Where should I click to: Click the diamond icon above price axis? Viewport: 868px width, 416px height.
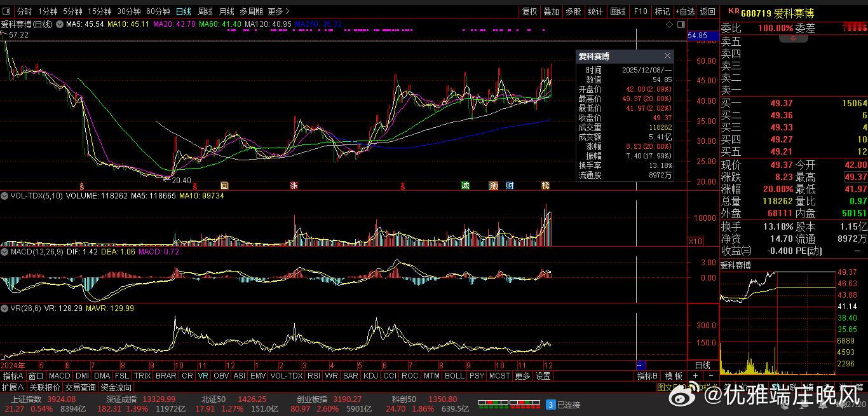pyautogui.click(x=669, y=24)
